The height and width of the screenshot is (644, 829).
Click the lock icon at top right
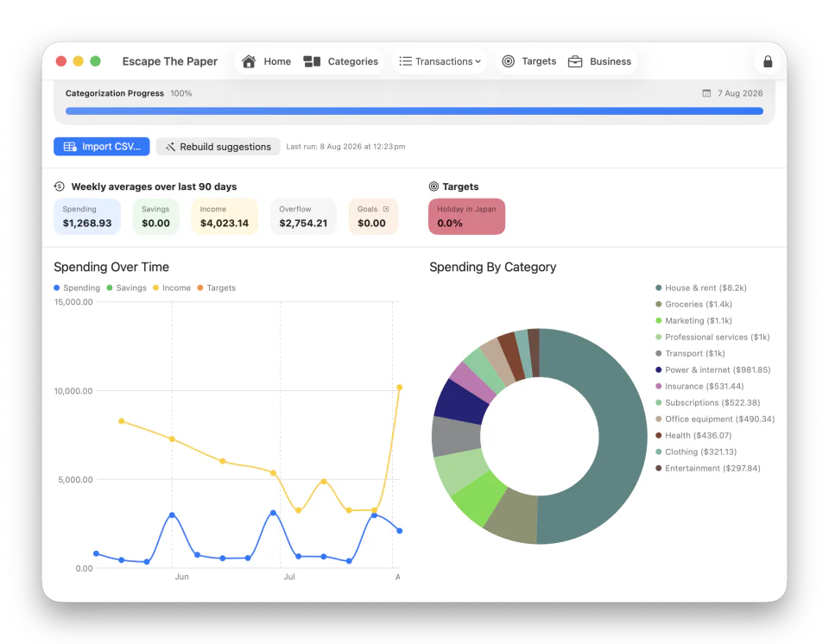point(768,62)
